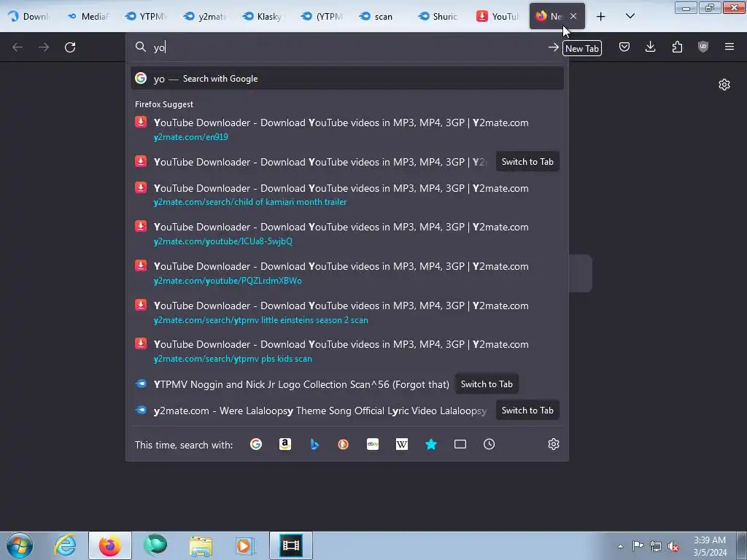Open suggestion y2mate.com/en919
This screenshot has height=560, width=747.
pos(347,129)
